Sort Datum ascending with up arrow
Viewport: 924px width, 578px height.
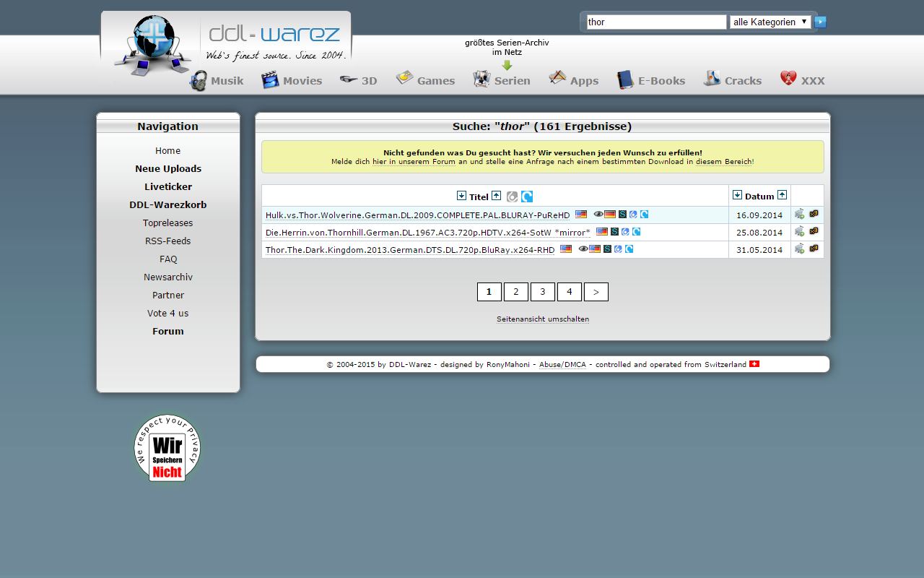tap(782, 195)
